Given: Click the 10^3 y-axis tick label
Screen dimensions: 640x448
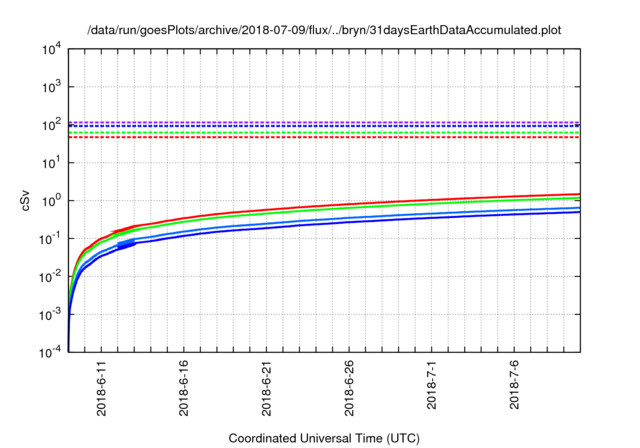Looking at the screenshot, I should pyautogui.click(x=51, y=87).
